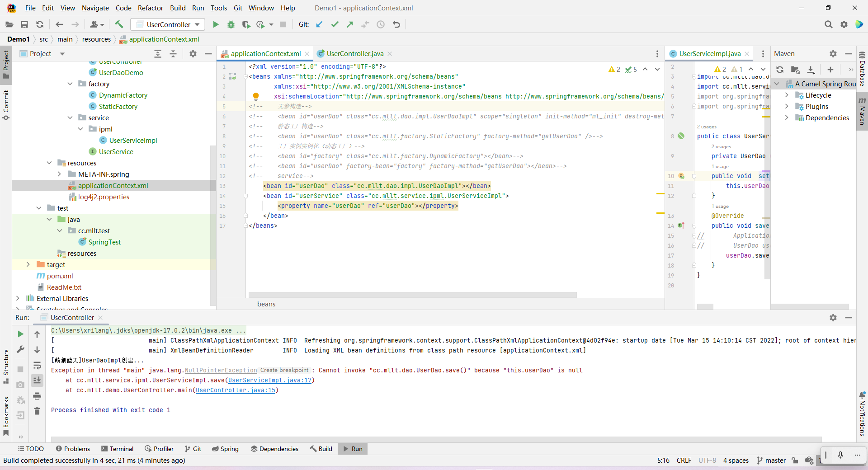This screenshot has width=868, height=470.
Task: Click the resources breadcrumb
Action: coord(96,39)
